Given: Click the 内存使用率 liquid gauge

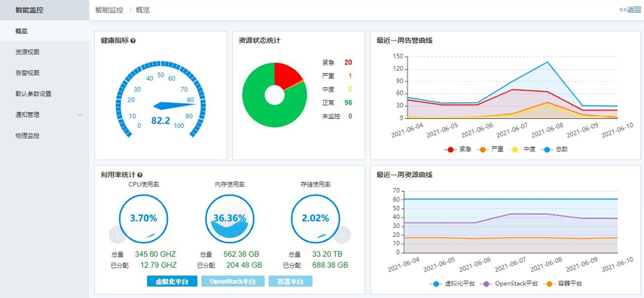Looking at the screenshot, I should click(230, 219).
